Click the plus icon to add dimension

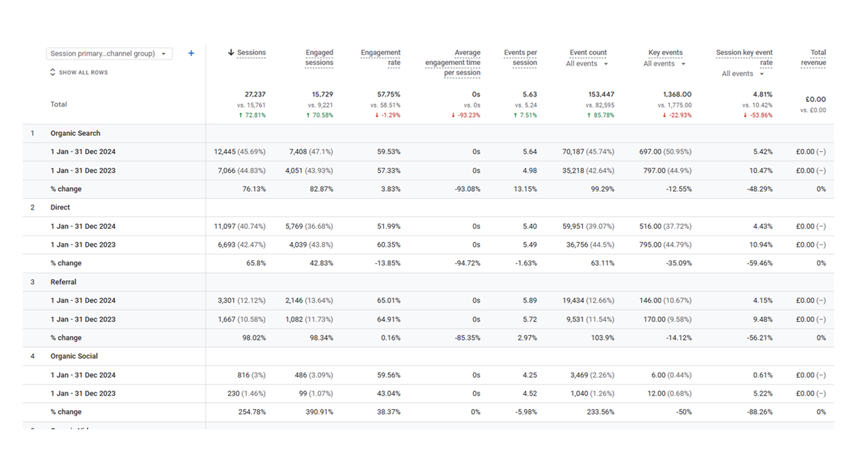click(191, 53)
